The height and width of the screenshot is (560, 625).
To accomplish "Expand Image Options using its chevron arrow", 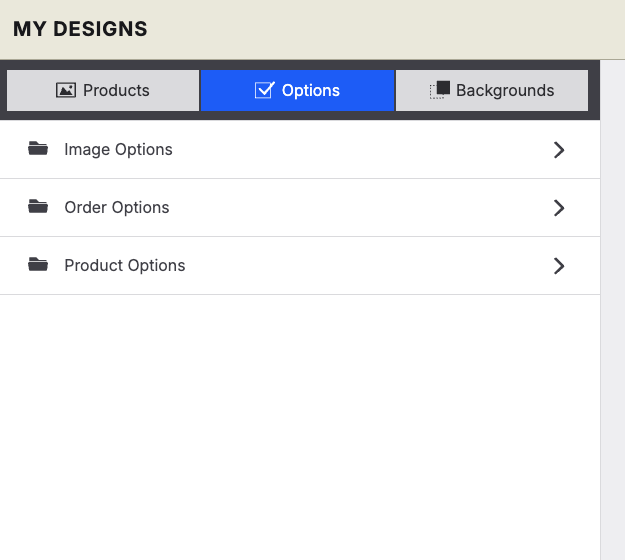I will click(x=559, y=150).
